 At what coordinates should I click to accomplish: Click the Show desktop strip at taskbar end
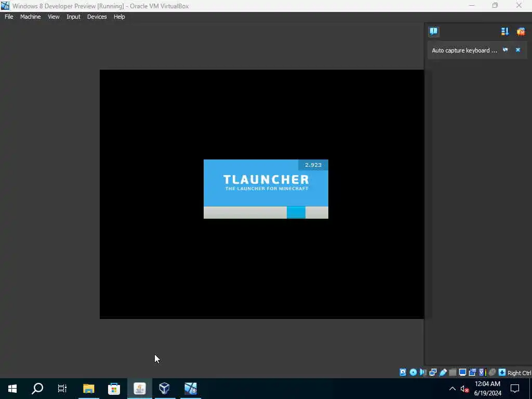[530, 389]
